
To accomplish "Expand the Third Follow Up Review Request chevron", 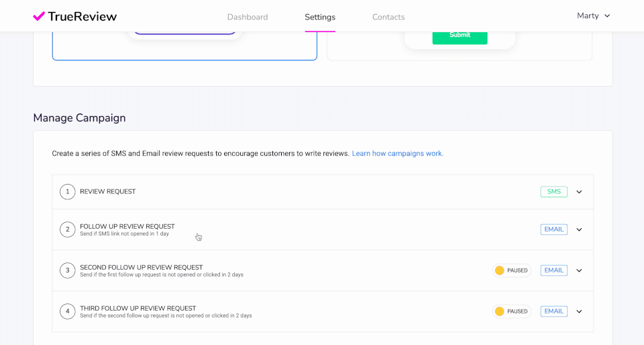I will pyautogui.click(x=580, y=311).
